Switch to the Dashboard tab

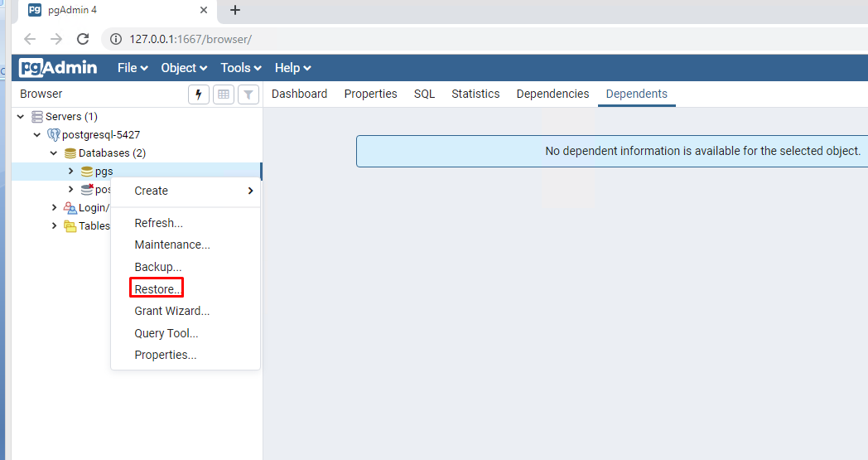[x=299, y=94]
